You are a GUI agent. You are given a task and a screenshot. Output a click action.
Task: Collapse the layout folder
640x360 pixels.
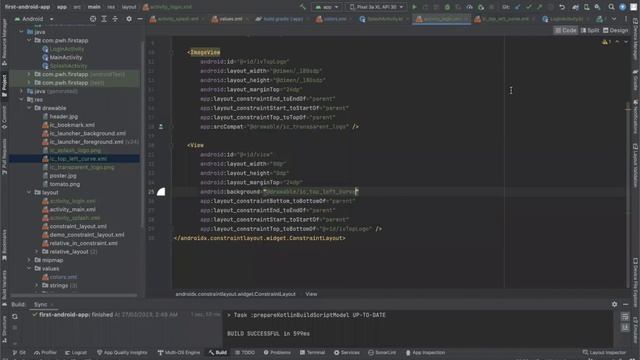pos(29,192)
